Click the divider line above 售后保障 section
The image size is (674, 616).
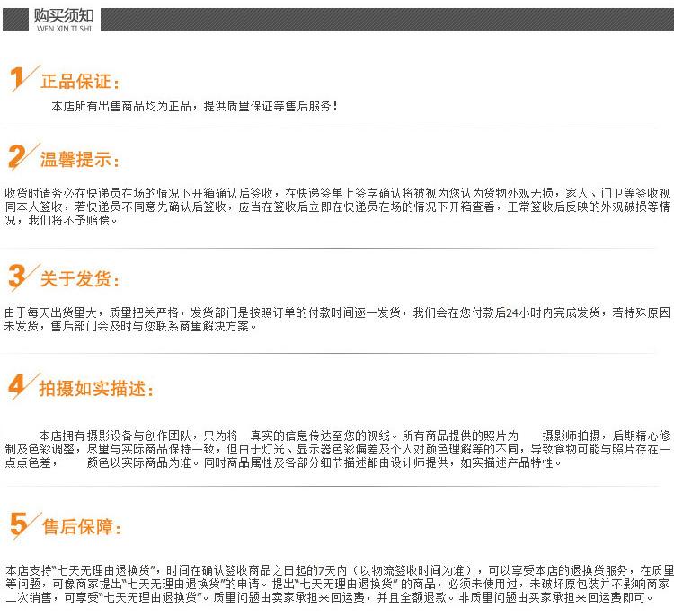pyautogui.click(x=337, y=487)
